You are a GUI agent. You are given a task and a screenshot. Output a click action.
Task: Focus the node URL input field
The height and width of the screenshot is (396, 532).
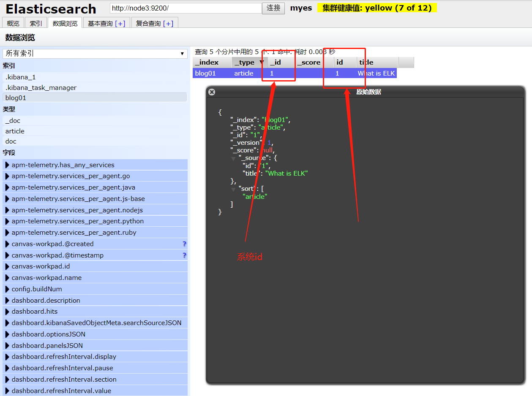pos(186,8)
